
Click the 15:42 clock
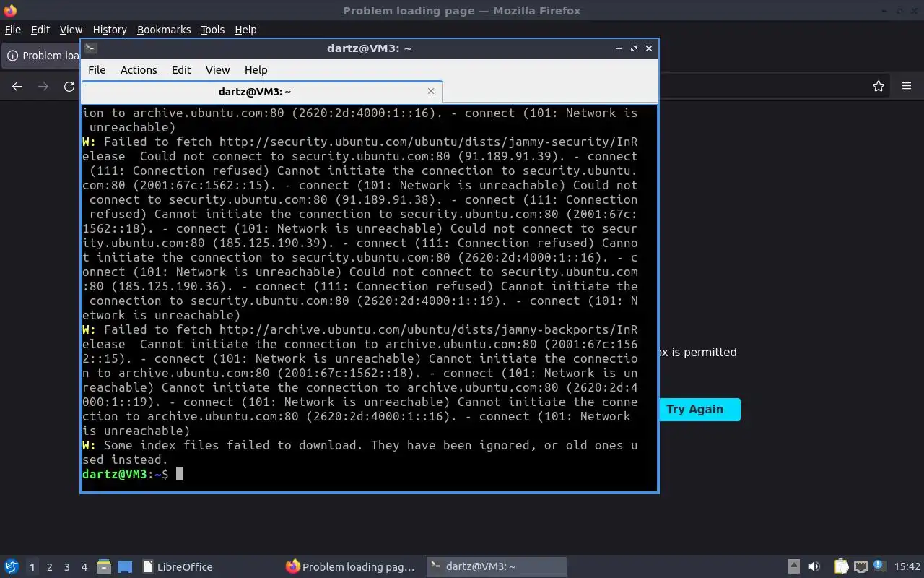pyautogui.click(x=907, y=567)
